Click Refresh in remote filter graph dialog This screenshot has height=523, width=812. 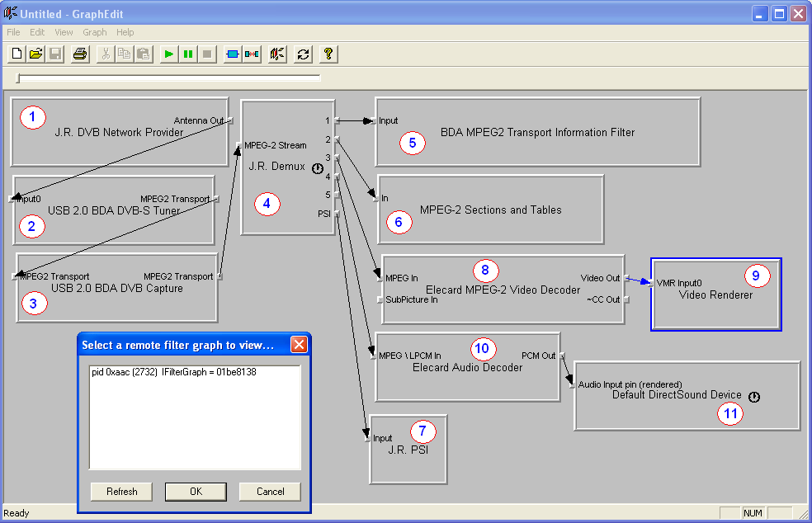121,492
